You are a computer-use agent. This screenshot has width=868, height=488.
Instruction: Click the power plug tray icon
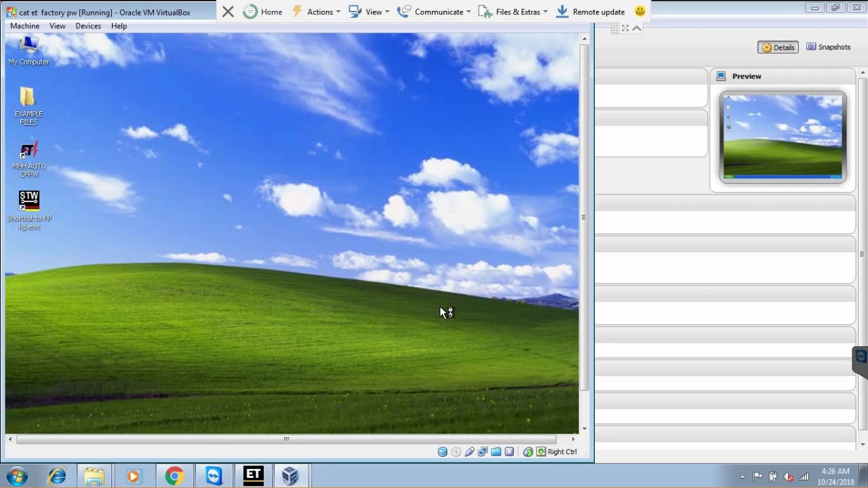pos(774,476)
